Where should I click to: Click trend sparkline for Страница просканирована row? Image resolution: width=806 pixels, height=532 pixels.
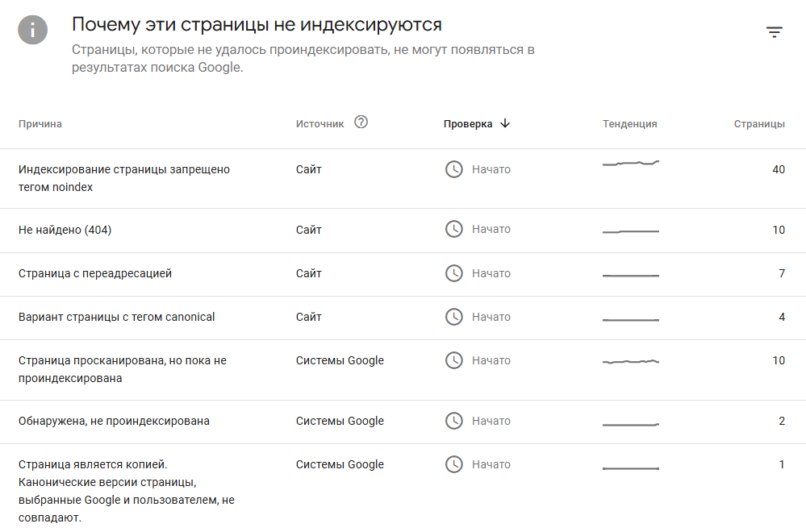coord(631,362)
